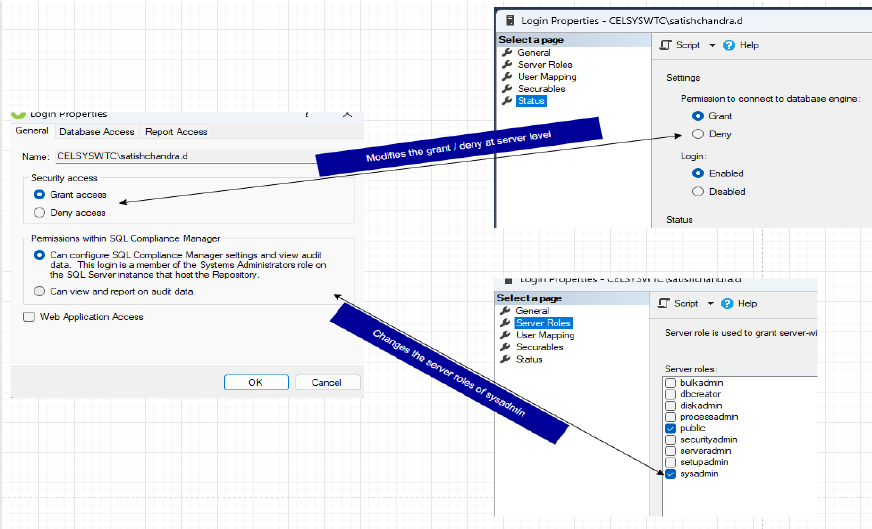Select Grant access radio button
This screenshot has width=872, height=529.
pos(39,194)
